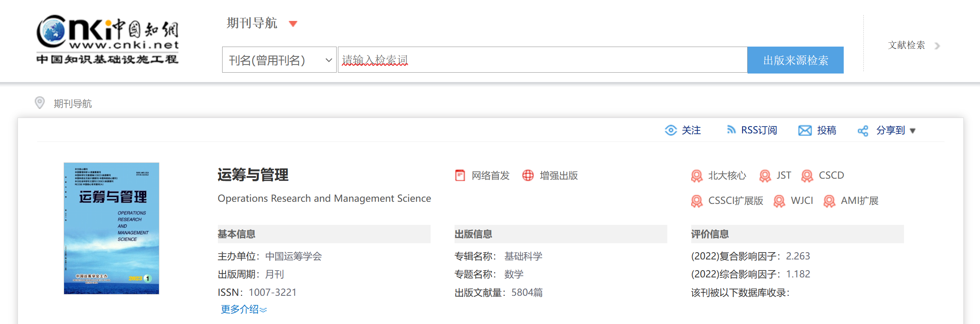Viewport: 980px width, 324px height.
Task: Click the 网络首发 label
Action: [x=490, y=176]
